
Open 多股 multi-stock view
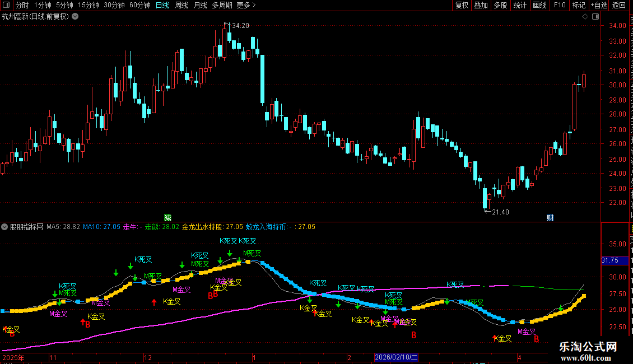[x=501, y=5]
